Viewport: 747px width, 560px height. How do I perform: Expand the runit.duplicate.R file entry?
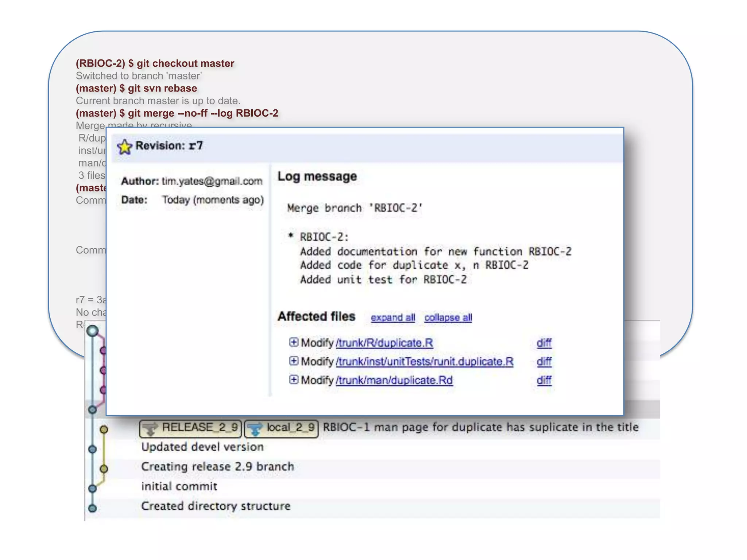point(294,361)
